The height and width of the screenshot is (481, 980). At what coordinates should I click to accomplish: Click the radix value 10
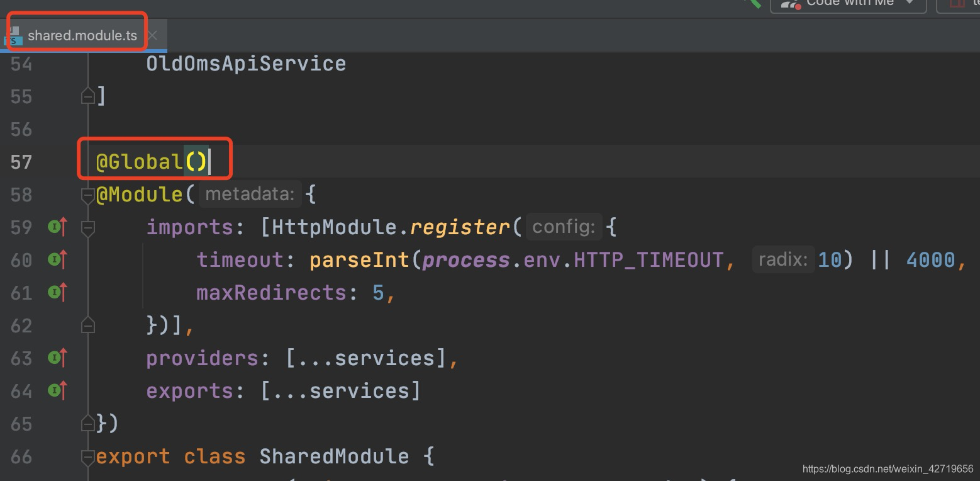click(x=830, y=260)
